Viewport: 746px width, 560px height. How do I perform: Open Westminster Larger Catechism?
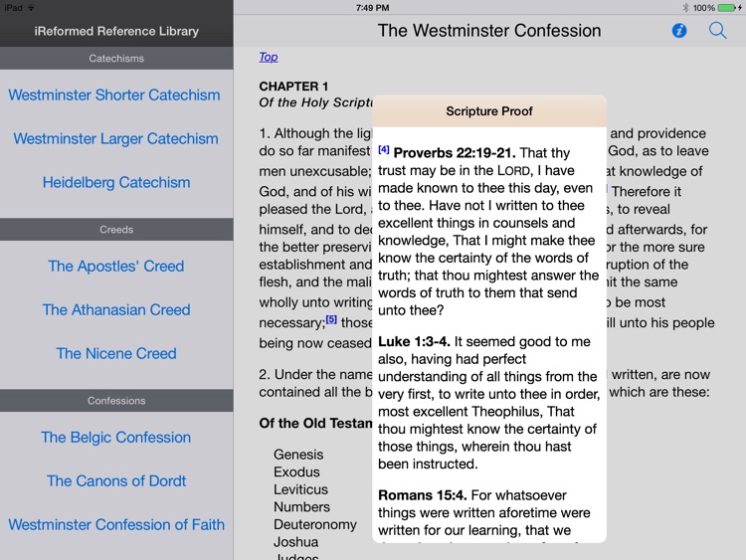[115, 139]
